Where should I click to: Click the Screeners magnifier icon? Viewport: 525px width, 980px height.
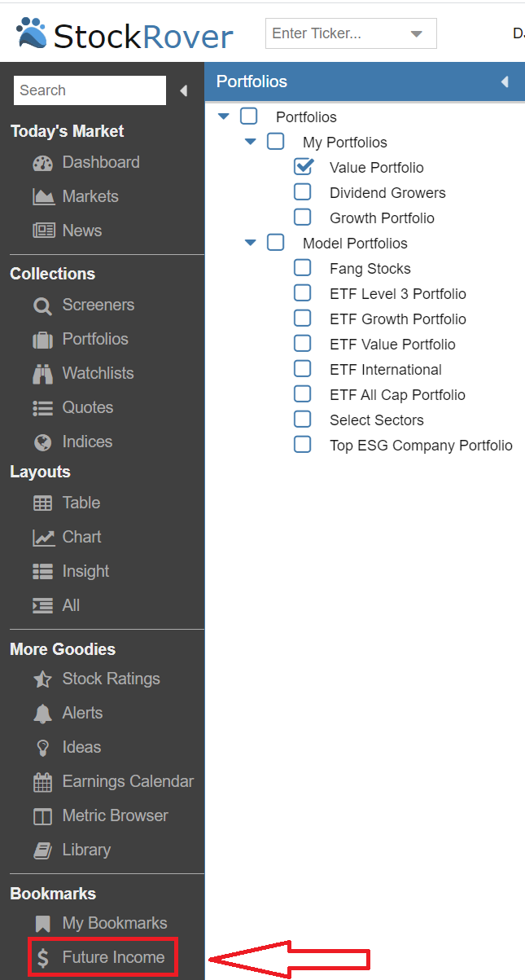click(x=42, y=305)
